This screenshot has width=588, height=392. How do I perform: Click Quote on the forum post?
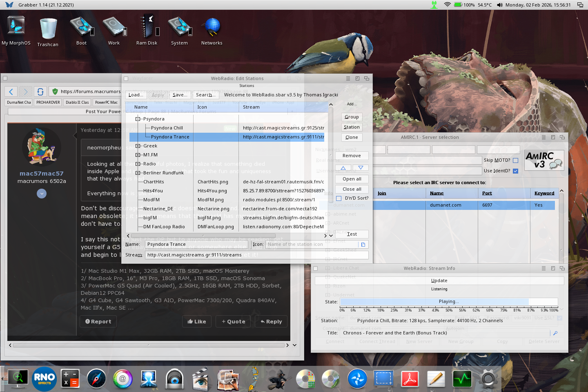tap(233, 321)
